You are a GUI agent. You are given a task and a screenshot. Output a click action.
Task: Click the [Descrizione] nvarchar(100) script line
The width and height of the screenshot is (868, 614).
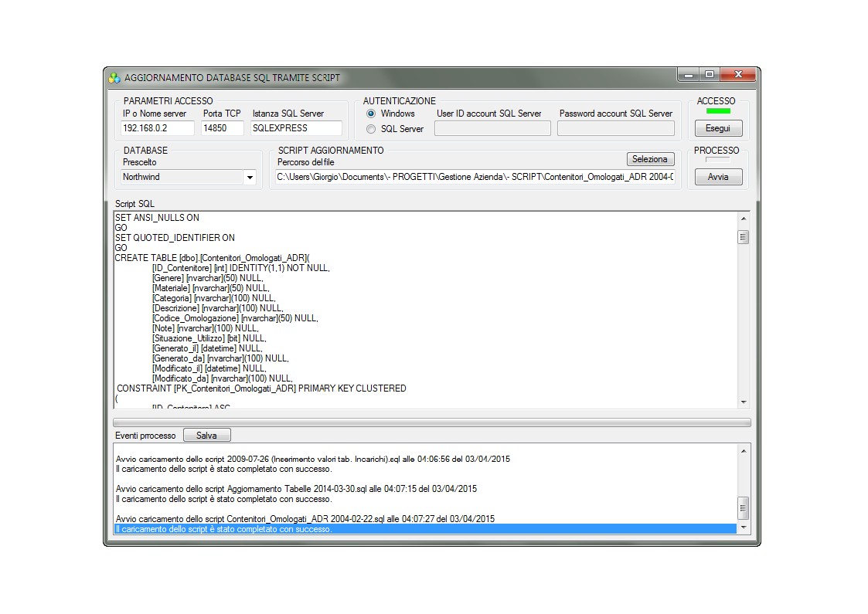(217, 308)
